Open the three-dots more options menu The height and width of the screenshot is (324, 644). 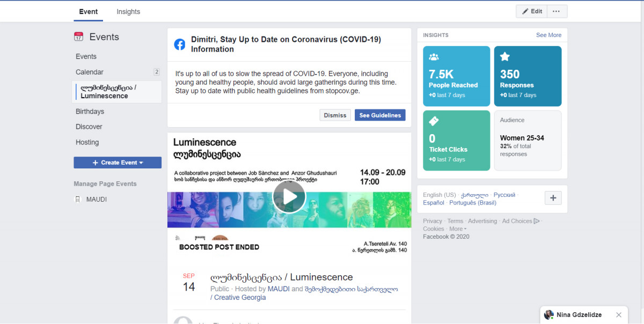click(x=557, y=11)
